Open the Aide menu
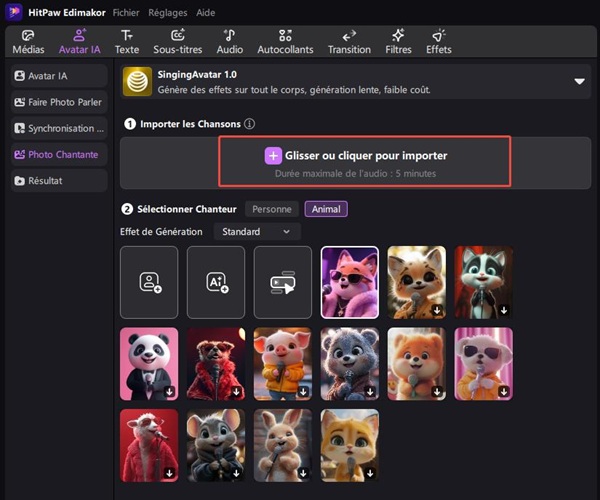Image resolution: width=600 pixels, height=500 pixels. tap(205, 13)
